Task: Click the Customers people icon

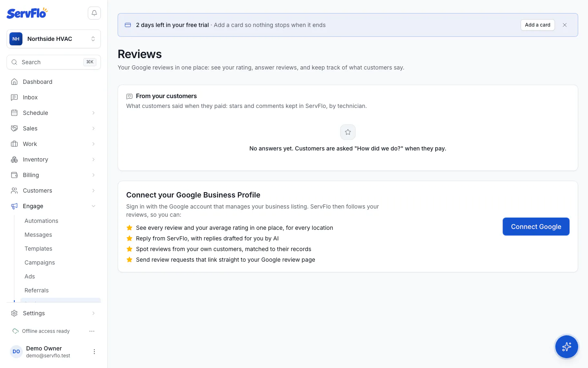Action: click(x=14, y=191)
